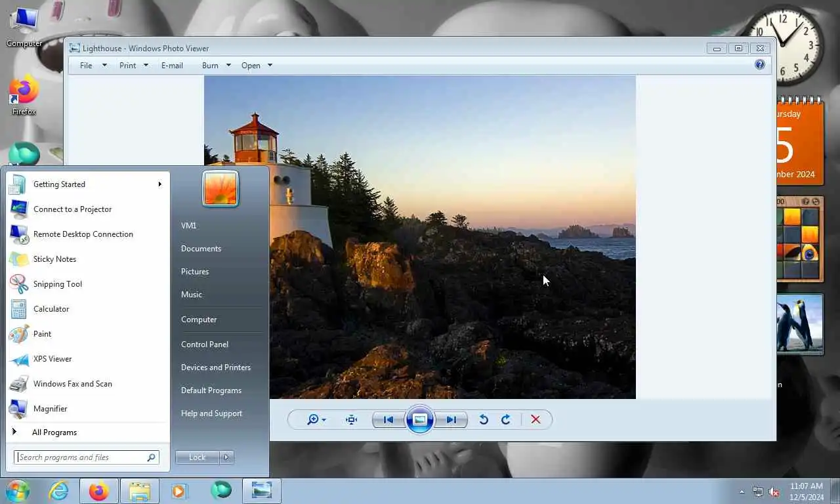840x504 pixels.
Task: Open Internet Explorer from taskbar
Action: pyautogui.click(x=58, y=491)
